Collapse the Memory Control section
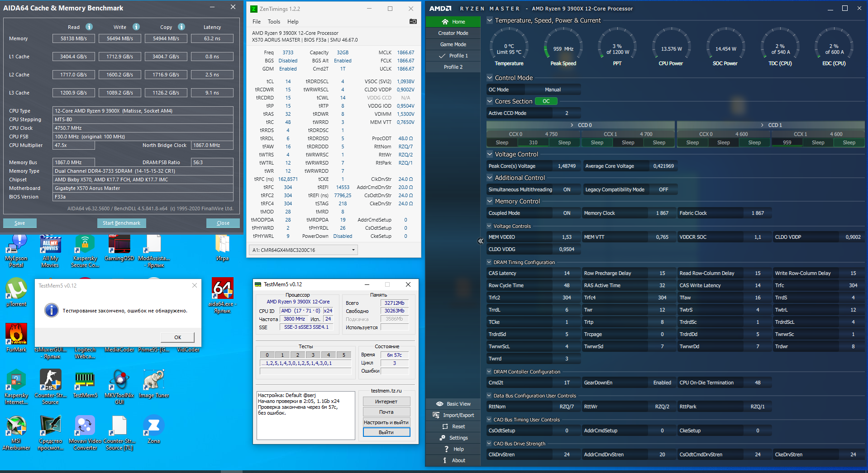Image resolution: width=868 pixels, height=473 pixels. point(490,201)
